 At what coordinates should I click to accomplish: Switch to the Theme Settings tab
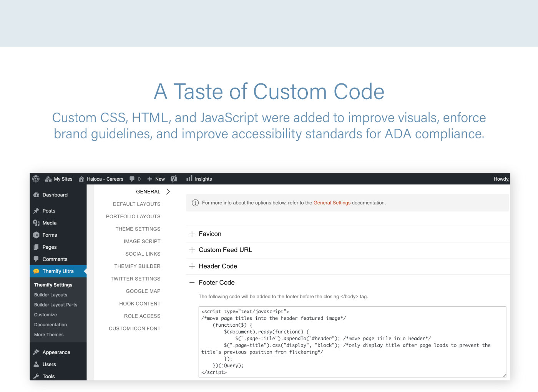[138, 229]
